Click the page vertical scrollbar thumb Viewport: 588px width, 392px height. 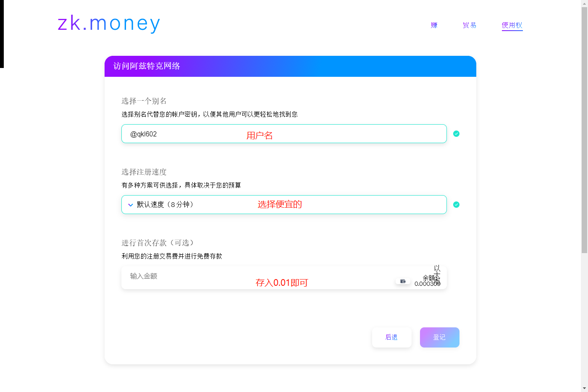tap(584, 130)
